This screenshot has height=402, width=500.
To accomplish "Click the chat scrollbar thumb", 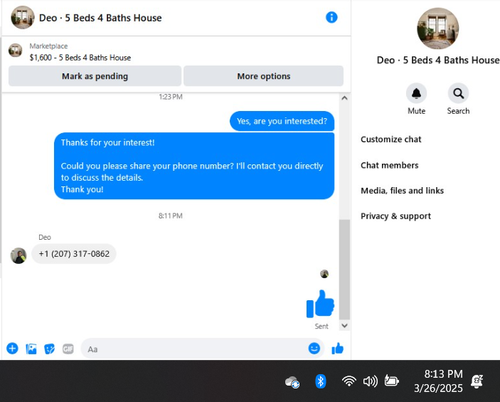I will [x=345, y=269].
